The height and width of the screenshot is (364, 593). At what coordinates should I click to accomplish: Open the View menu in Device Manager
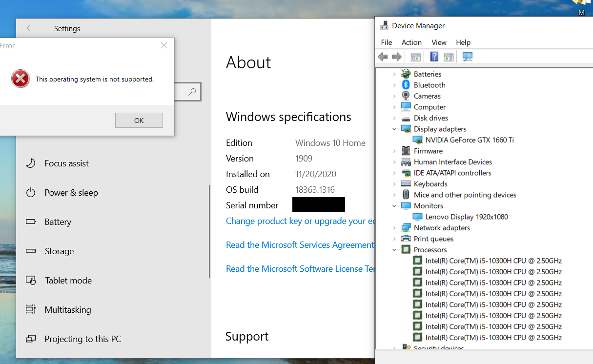[x=439, y=42]
